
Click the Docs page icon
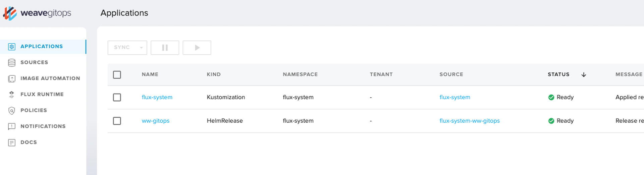coord(12,142)
